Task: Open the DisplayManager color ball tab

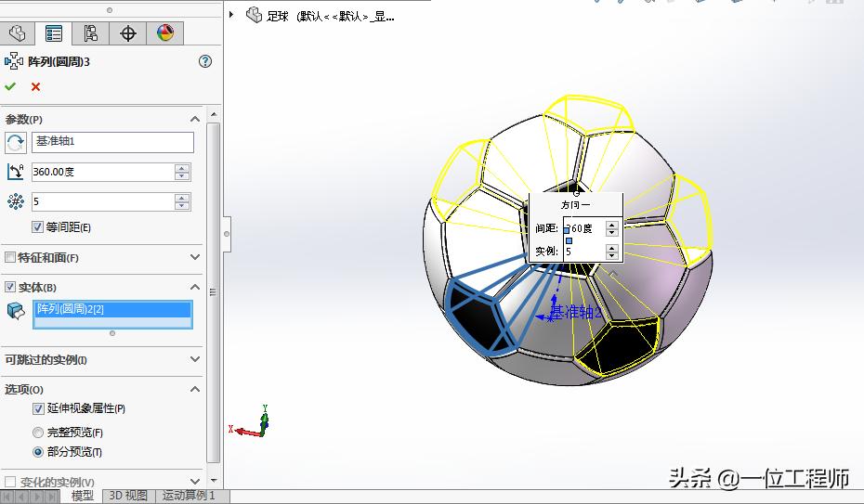Action: point(165,34)
